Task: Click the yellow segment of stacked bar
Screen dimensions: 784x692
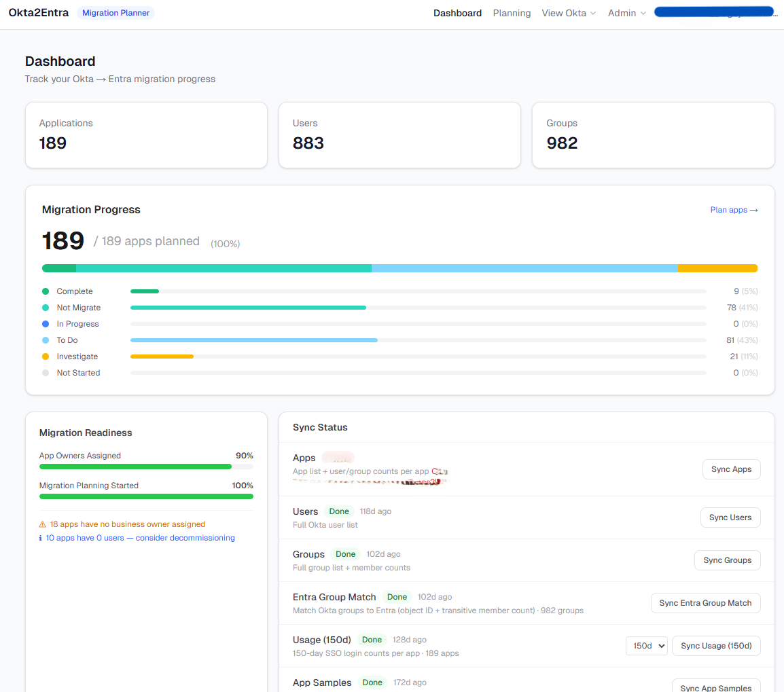Action: [x=717, y=268]
